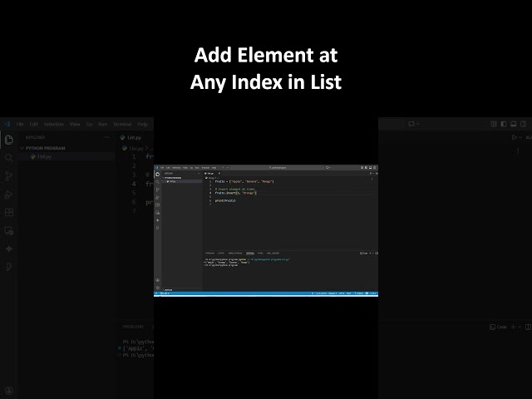Open File menu in dimmed background VS Code

[x=20, y=124]
